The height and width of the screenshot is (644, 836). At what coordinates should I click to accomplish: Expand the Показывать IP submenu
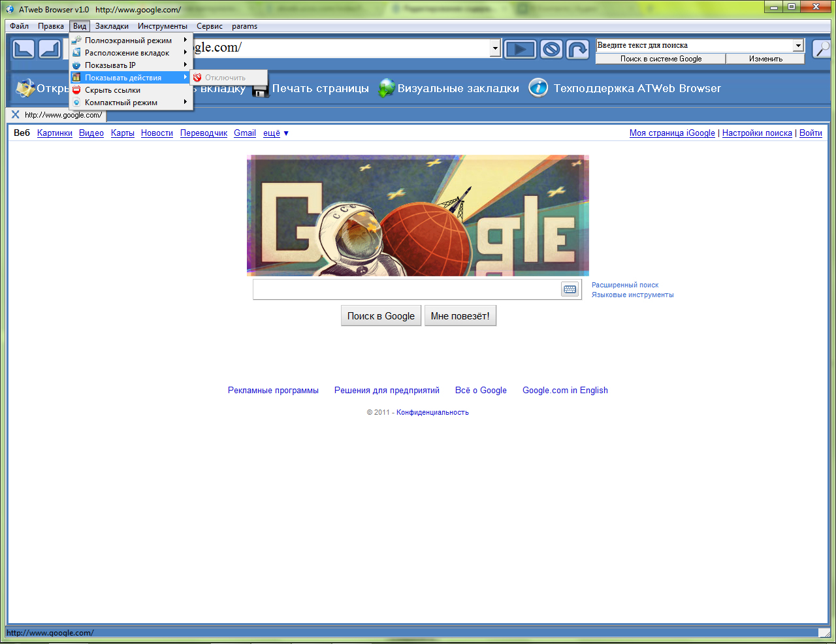pos(131,65)
